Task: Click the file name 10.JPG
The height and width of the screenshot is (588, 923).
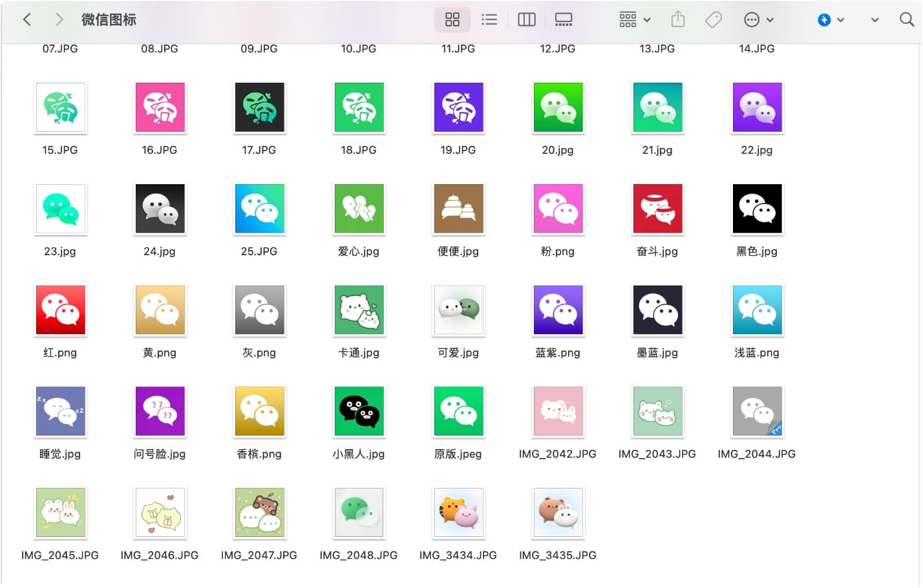Action: click(359, 48)
